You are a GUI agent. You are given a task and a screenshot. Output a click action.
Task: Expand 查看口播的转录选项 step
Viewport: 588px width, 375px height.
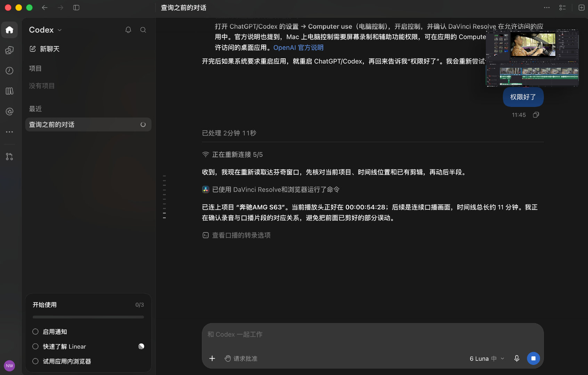[236, 235]
